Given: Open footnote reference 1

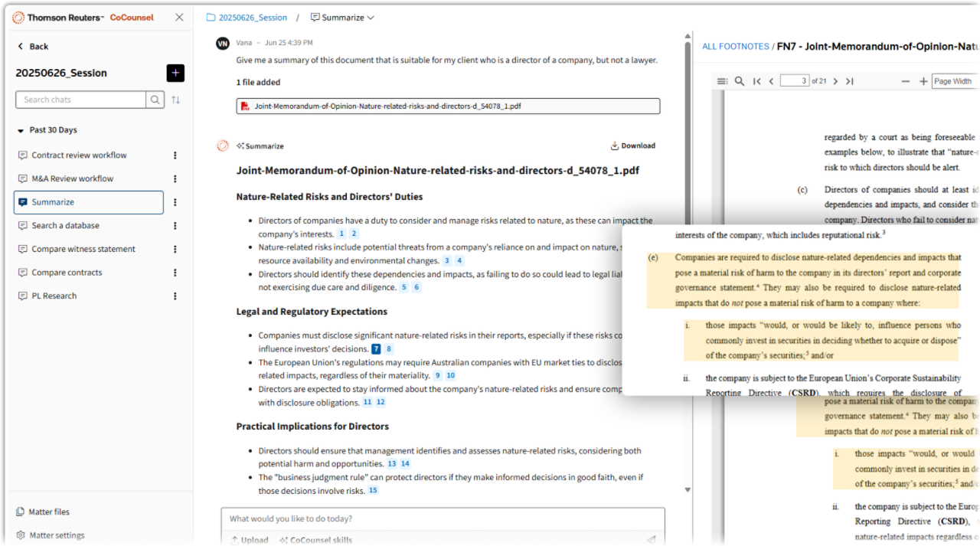Looking at the screenshot, I should click(341, 234).
